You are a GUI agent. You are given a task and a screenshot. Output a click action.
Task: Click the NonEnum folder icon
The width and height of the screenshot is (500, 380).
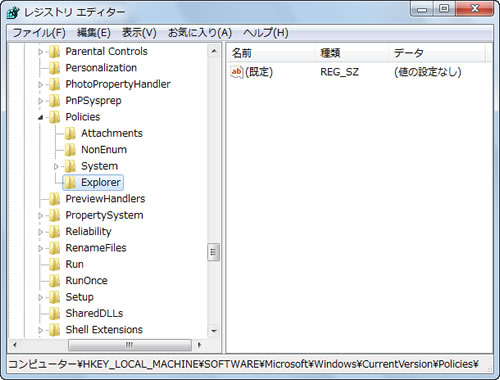click(70, 150)
